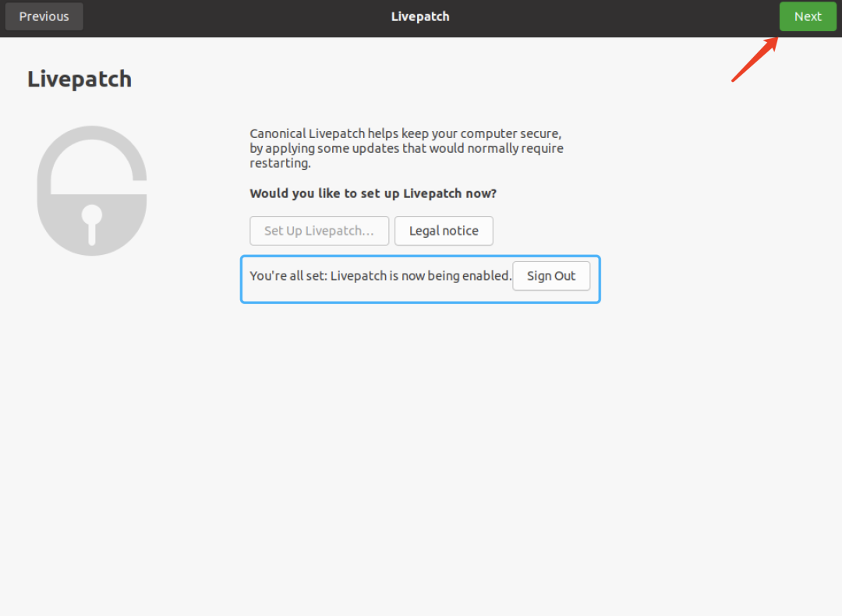Image resolution: width=842 pixels, height=616 pixels.
Task: Click 'You're all set: Livepatch is now being enabled.'
Action: (380, 275)
